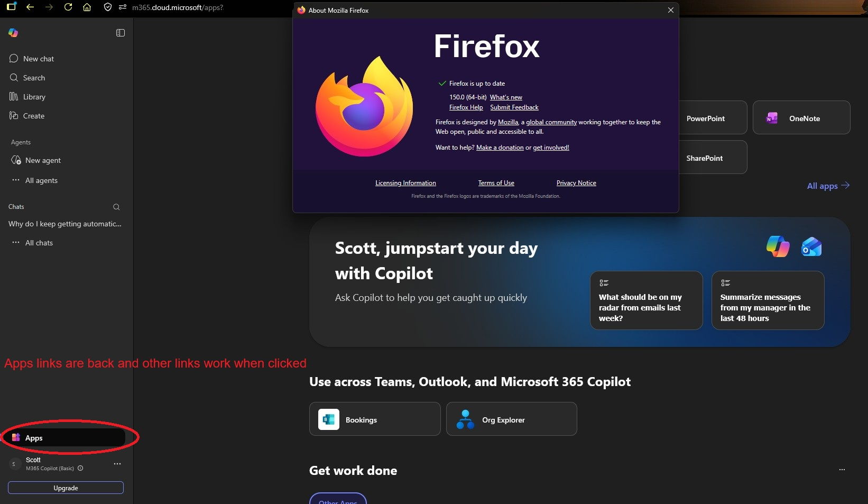The width and height of the screenshot is (868, 504).
Task: Open the What's new link
Action: [506, 97]
